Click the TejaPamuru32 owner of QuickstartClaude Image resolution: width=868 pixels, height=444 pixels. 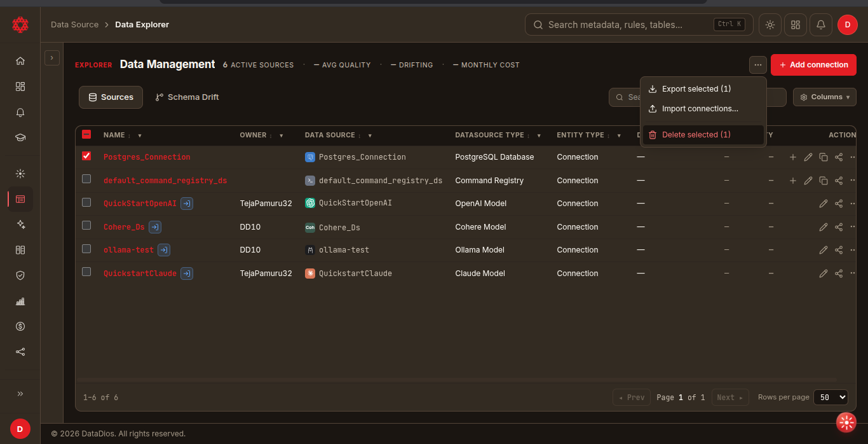(266, 274)
